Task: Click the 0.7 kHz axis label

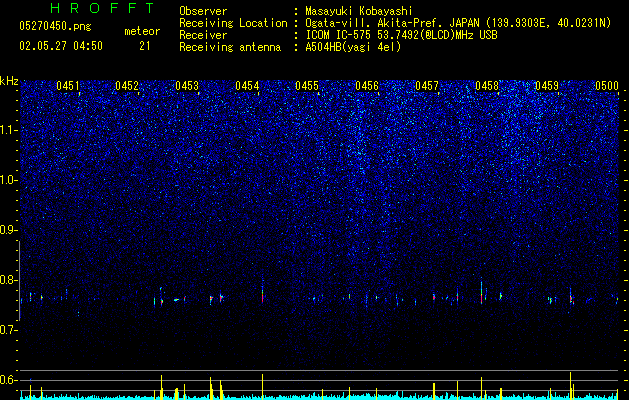Action: coord(9,330)
